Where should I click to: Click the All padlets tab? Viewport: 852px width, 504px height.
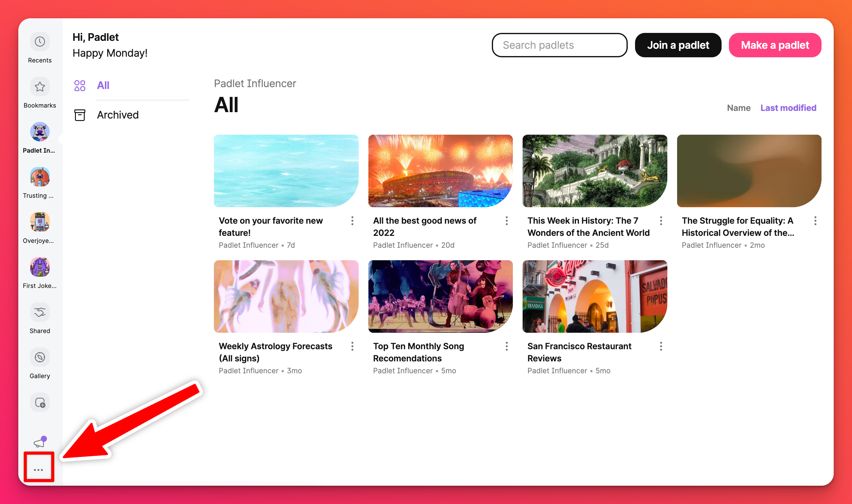click(103, 85)
